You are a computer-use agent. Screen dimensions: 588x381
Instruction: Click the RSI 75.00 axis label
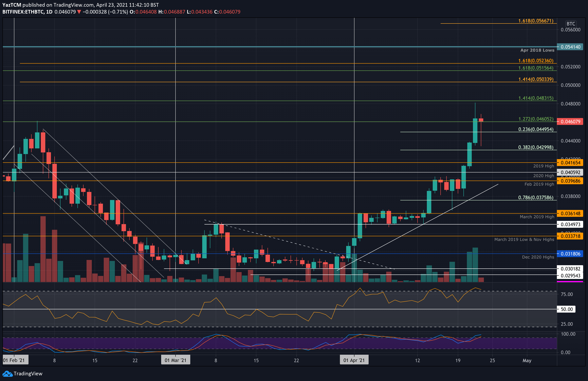tap(567, 294)
